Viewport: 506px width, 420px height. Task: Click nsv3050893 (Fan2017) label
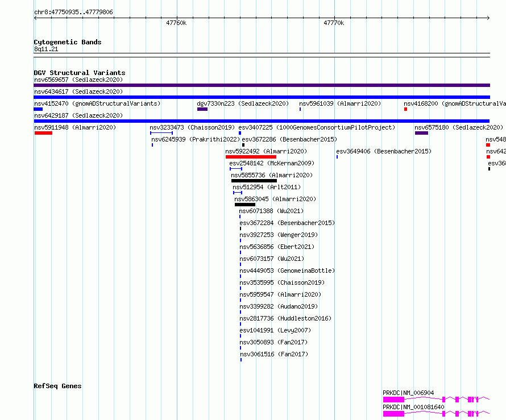pos(273,342)
